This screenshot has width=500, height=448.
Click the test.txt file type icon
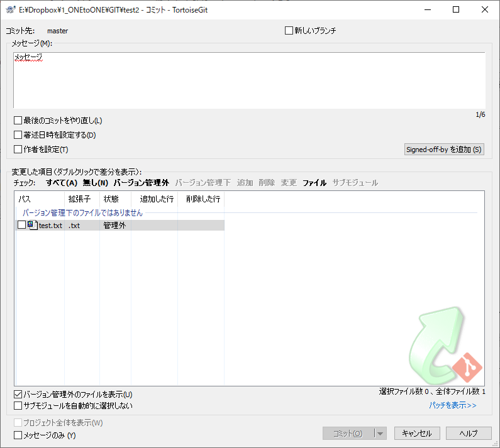33,226
